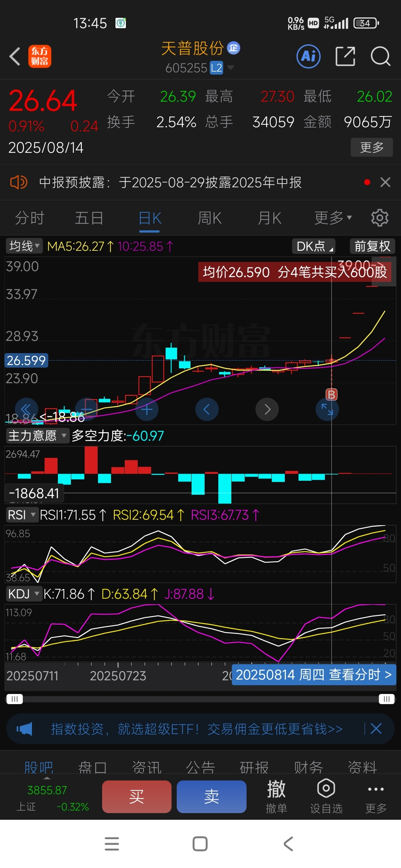The height and width of the screenshot is (868, 401).
Task: Open 主力意愿 indicator dropdown
Action: (38, 435)
